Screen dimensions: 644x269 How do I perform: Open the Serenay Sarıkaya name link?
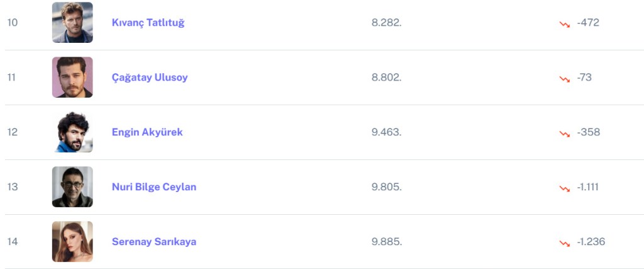point(154,242)
